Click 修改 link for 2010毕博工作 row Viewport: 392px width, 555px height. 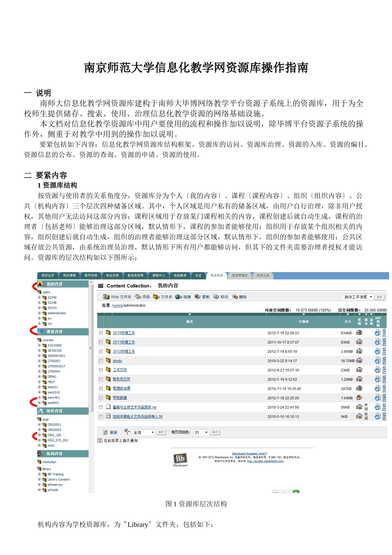point(384,333)
